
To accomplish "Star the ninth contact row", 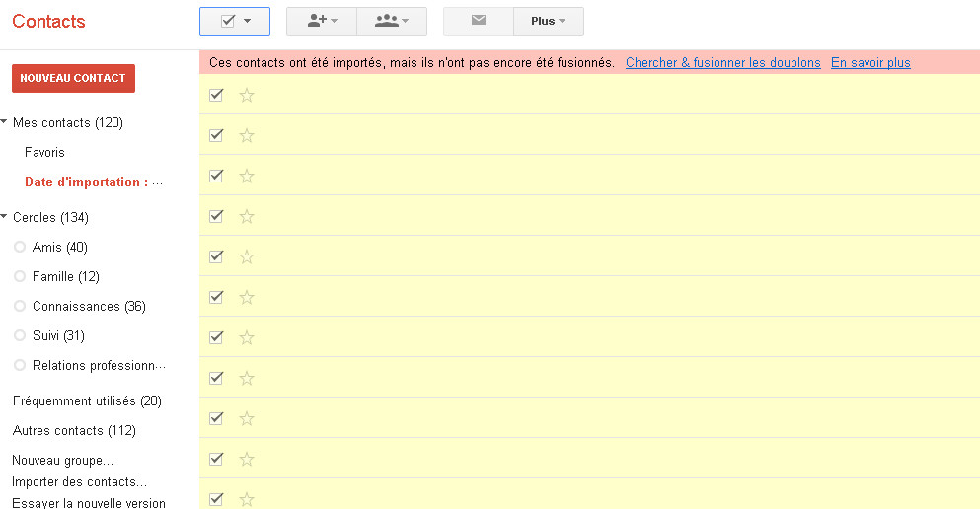I will click(x=247, y=418).
